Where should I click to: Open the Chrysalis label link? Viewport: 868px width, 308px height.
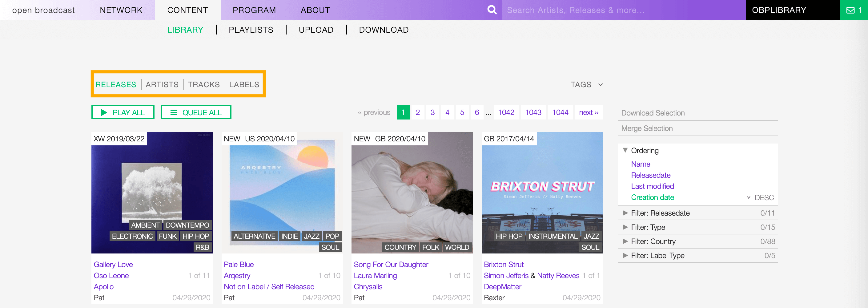[368, 287]
